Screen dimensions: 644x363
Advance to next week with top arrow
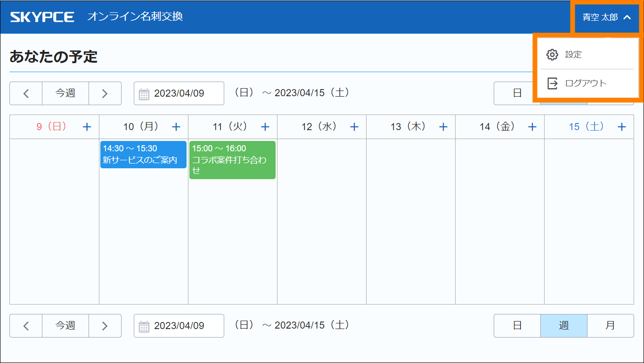click(105, 93)
